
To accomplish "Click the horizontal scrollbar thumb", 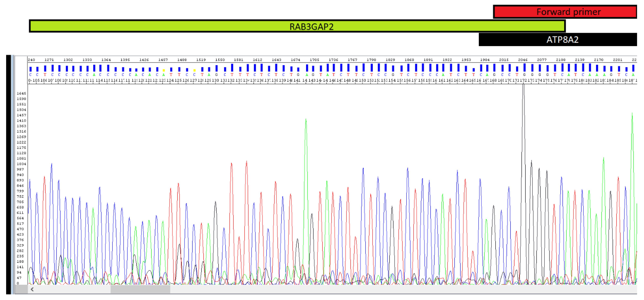I will [x=140, y=290].
